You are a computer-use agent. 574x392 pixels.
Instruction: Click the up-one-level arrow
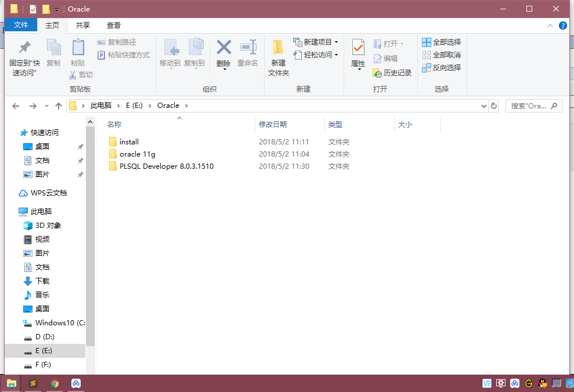(x=59, y=106)
